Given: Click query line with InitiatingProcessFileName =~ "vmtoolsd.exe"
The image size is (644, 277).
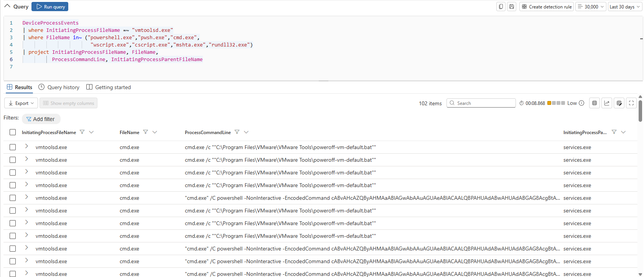Looking at the screenshot, I should click(x=98, y=30).
